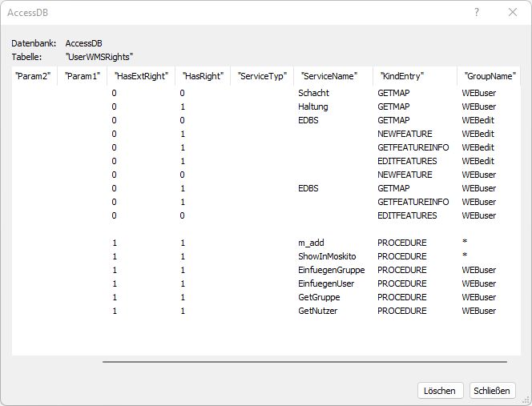
Task: Click the asterisk group in m_add row
Action: click(465, 242)
